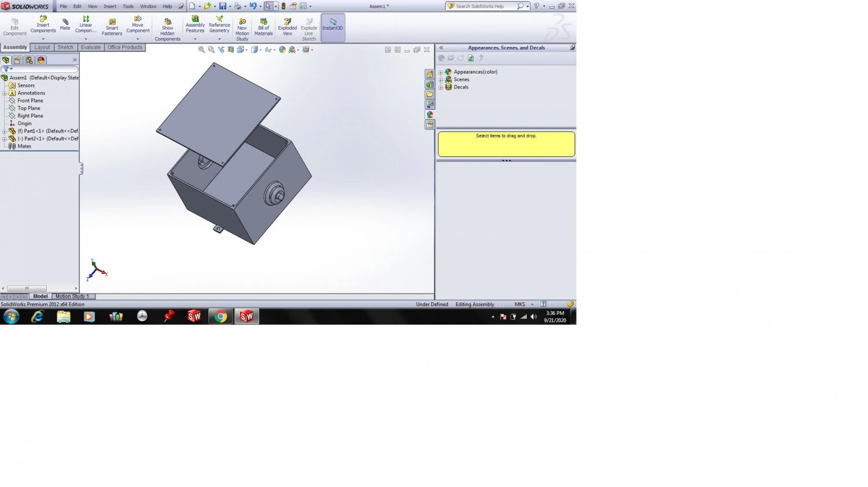The width and height of the screenshot is (868, 487).
Task: Expand the Scenes tree node
Action: (441, 80)
